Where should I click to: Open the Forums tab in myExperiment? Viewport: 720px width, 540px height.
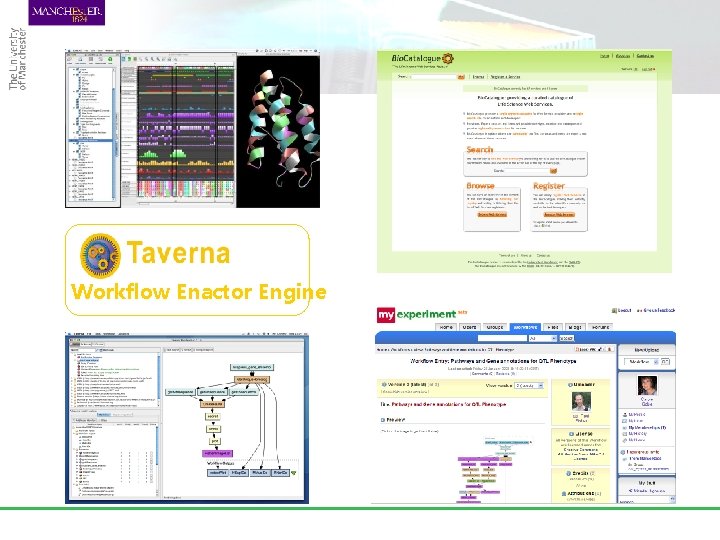600,327
